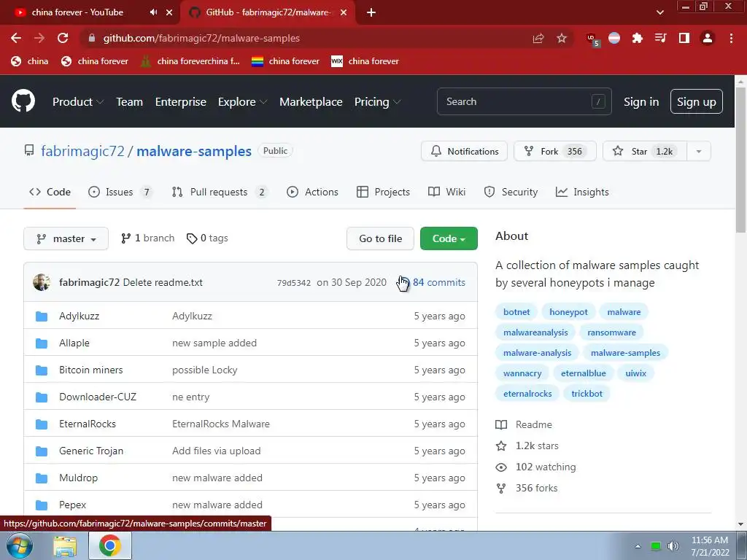
Task: Star the repository with Star button
Action: (645, 152)
